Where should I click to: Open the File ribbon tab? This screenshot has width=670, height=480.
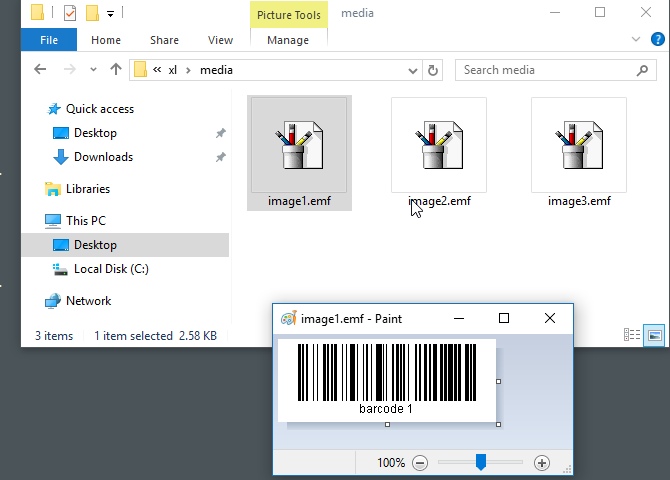pyautogui.click(x=49, y=40)
